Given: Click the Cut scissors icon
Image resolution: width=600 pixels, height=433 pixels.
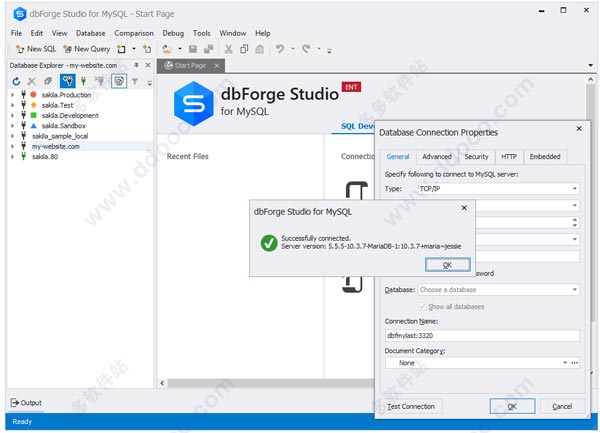Looking at the screenshot, I should [228, 49].
